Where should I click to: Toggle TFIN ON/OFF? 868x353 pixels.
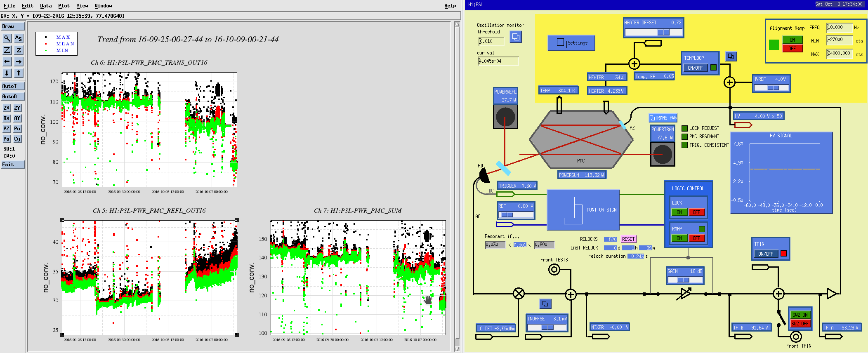click(x=766, y=254)
